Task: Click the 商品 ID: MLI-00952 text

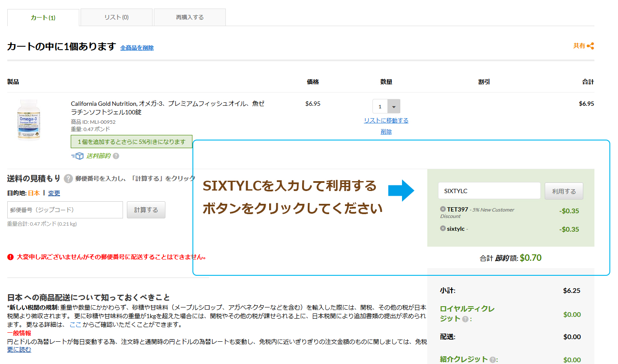Action: pyautogui.click(x=93, y=122)
